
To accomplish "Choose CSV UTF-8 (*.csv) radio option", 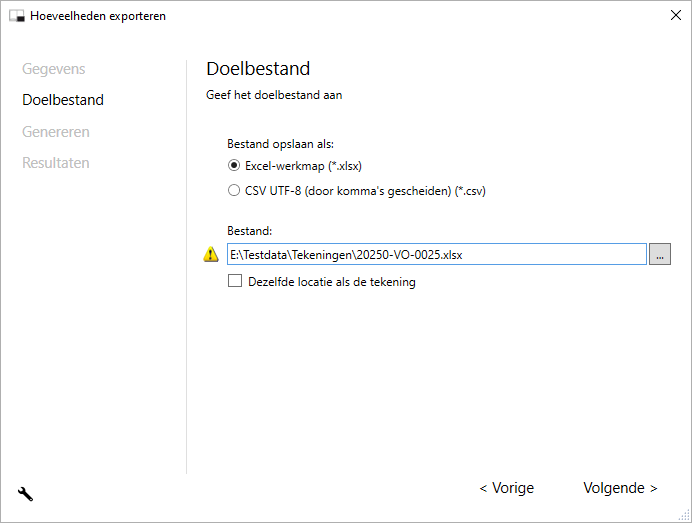I will [x=234, y=190].
